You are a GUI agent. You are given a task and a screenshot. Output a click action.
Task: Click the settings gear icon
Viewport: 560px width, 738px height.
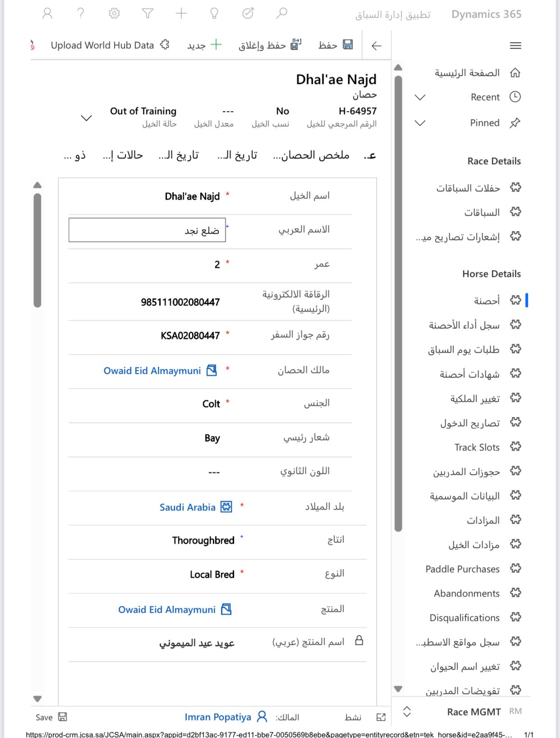pos(115,14)
